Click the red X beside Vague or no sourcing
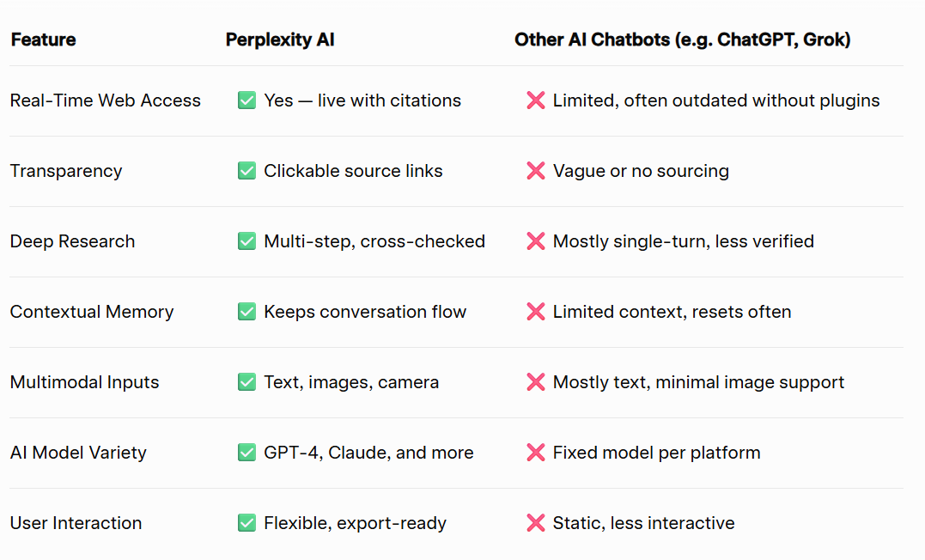The width and height of the screenshot is (925, 560). (x=536, y=171)
